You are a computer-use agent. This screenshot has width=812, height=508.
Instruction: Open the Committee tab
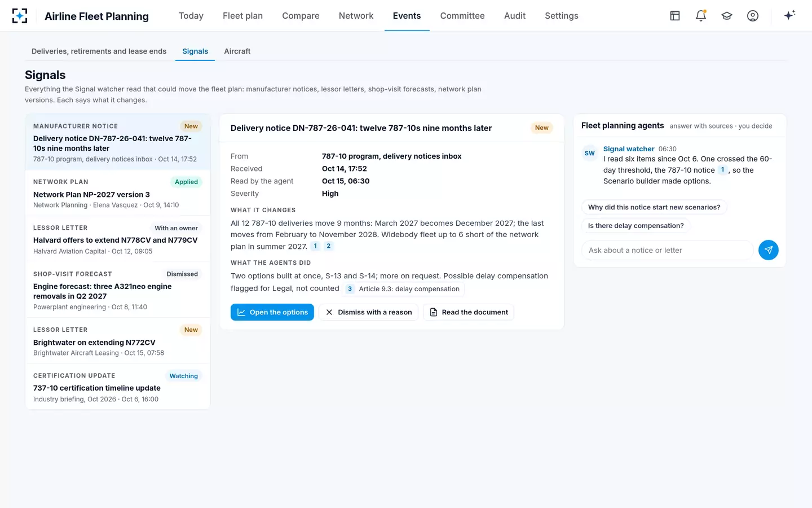coord(462,16)
